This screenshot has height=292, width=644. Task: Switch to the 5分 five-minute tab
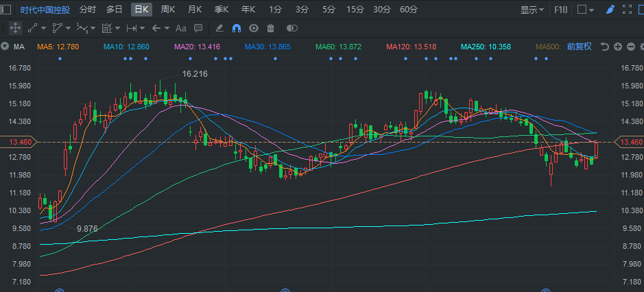329,10
